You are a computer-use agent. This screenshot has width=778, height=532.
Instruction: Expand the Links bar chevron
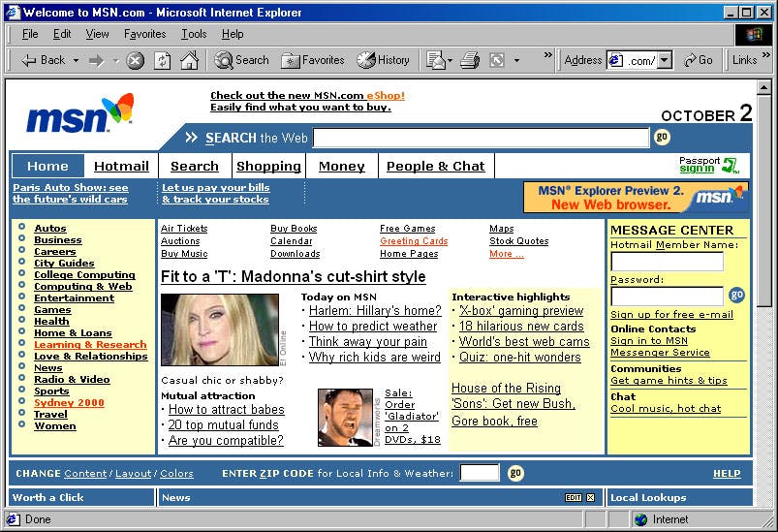pyautogui.click(x=766, y=54)
